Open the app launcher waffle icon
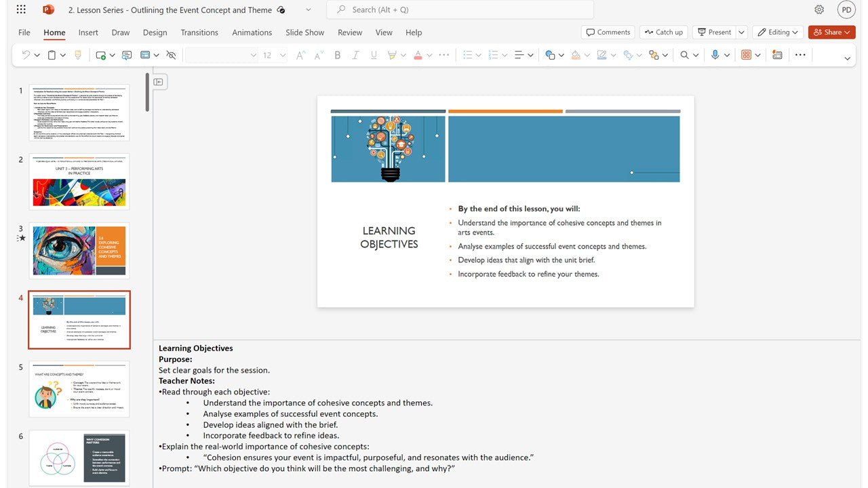868x488 pixels. point(21,9)
